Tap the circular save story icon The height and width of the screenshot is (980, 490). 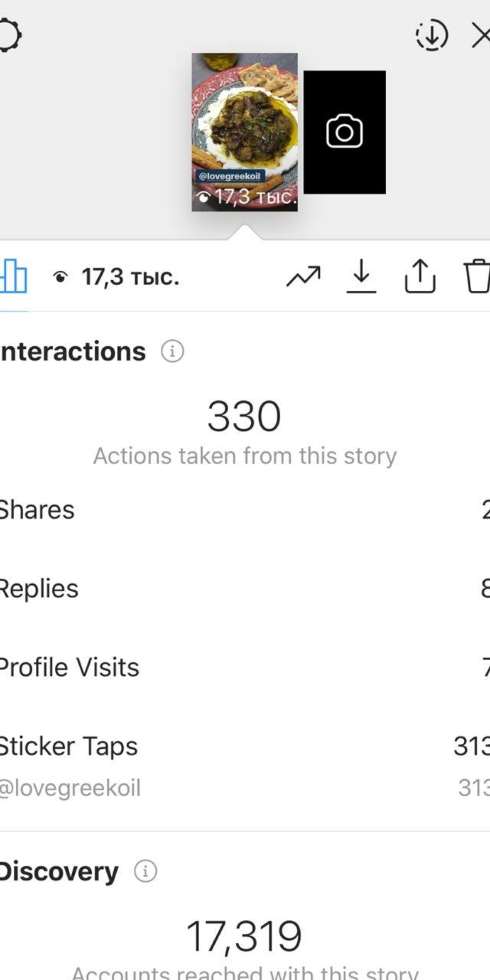coord(431,35)
